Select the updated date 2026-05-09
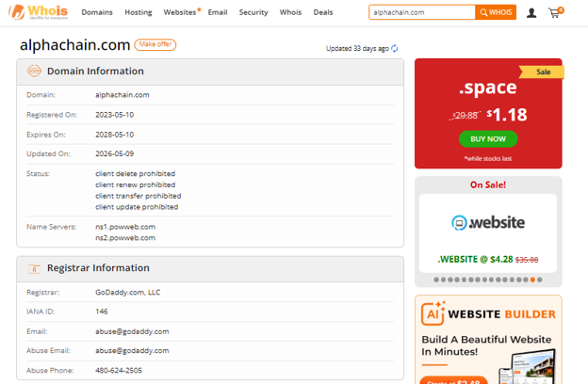The image size is (588, 384). (x=114, y=153)
